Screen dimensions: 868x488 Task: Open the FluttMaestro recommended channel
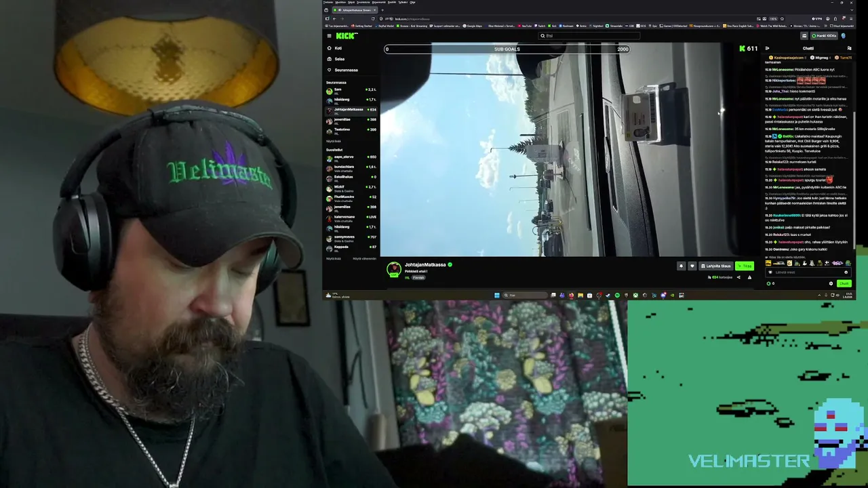point(351,197)
